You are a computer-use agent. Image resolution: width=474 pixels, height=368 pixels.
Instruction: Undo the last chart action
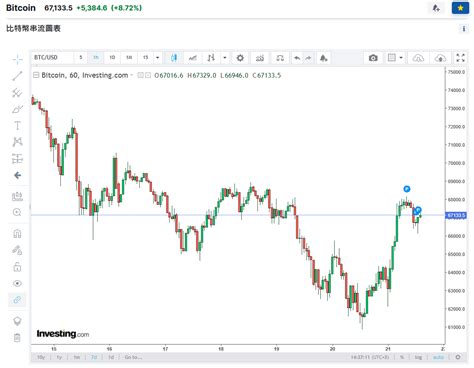(297, 58)
